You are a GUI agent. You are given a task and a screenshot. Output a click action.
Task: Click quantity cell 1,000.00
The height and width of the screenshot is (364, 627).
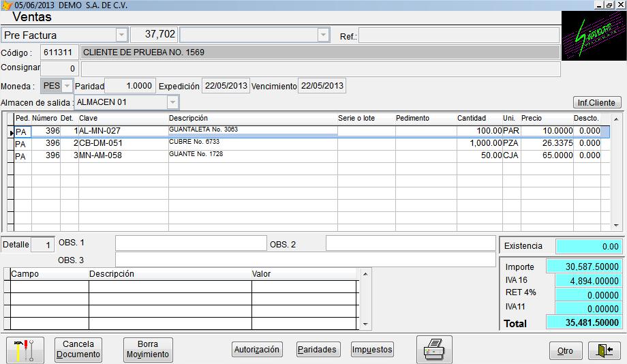point(479,143)
